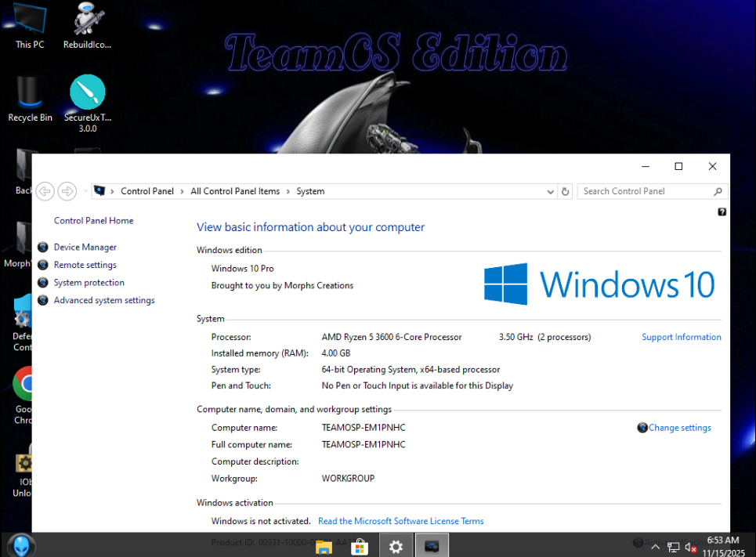Screen dimensions: 756x557
Task: Click the Control Panel Home link
Action: (93, 221)
